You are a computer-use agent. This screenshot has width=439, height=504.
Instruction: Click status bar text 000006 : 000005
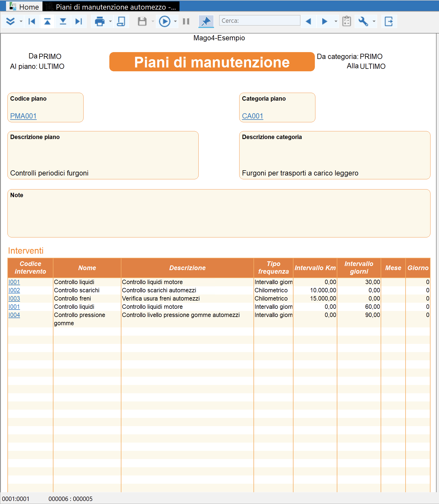tap(70, 499)
